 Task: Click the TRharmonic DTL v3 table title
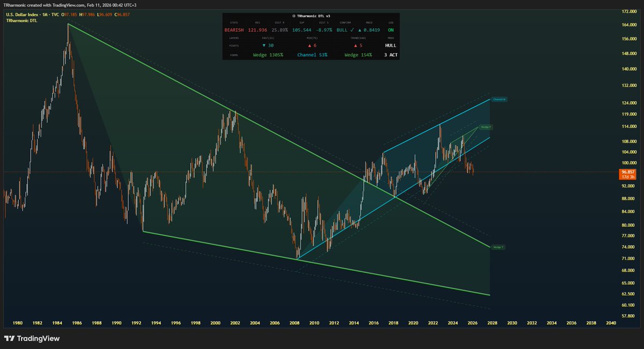tap(311, 16)
